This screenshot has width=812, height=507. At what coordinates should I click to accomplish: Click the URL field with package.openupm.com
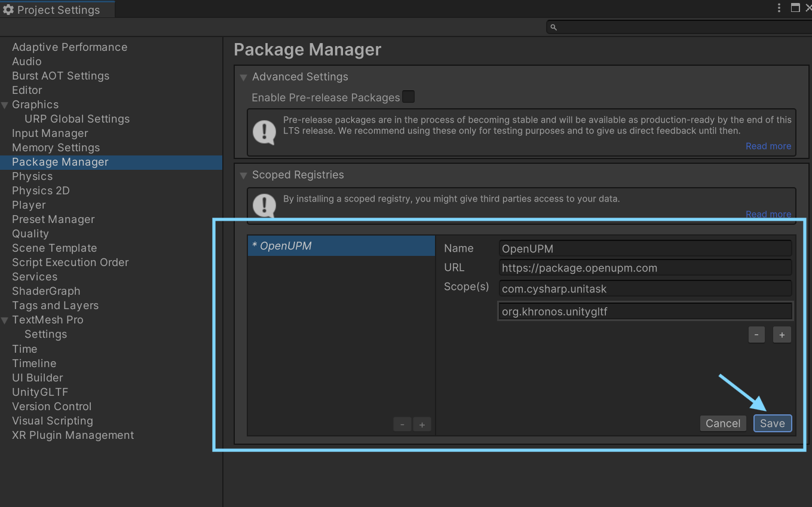point(645,268)
